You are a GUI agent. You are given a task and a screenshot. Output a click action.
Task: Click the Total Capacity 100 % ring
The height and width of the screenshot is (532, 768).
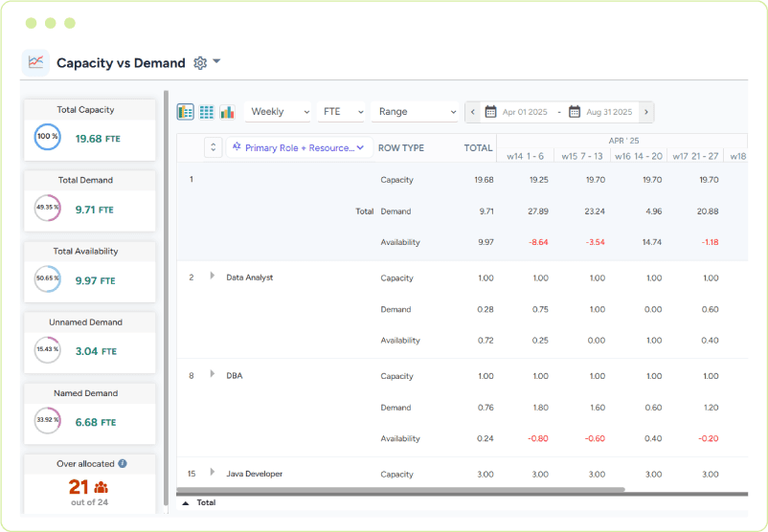click(x=48, y=137)
